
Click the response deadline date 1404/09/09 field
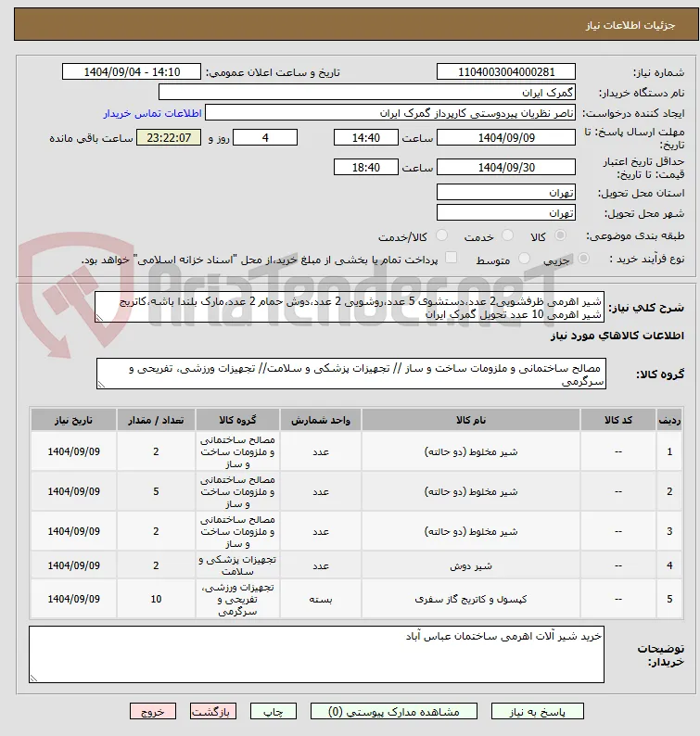505,137
